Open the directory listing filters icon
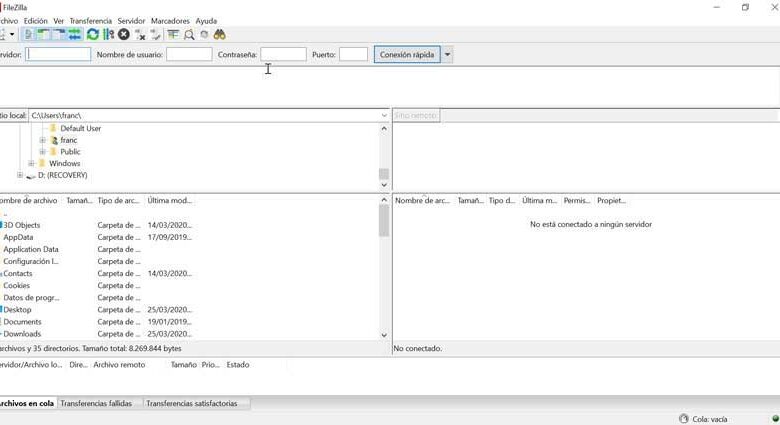Screen dimensions: 780x425 (173, 34)
